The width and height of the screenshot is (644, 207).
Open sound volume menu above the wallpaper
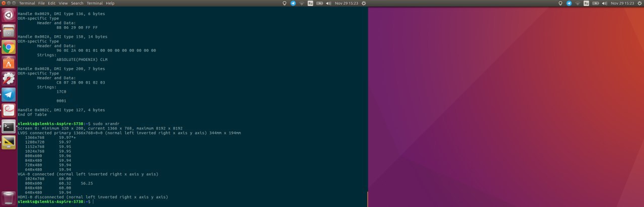pyautogui.click(x=604, y=3)
